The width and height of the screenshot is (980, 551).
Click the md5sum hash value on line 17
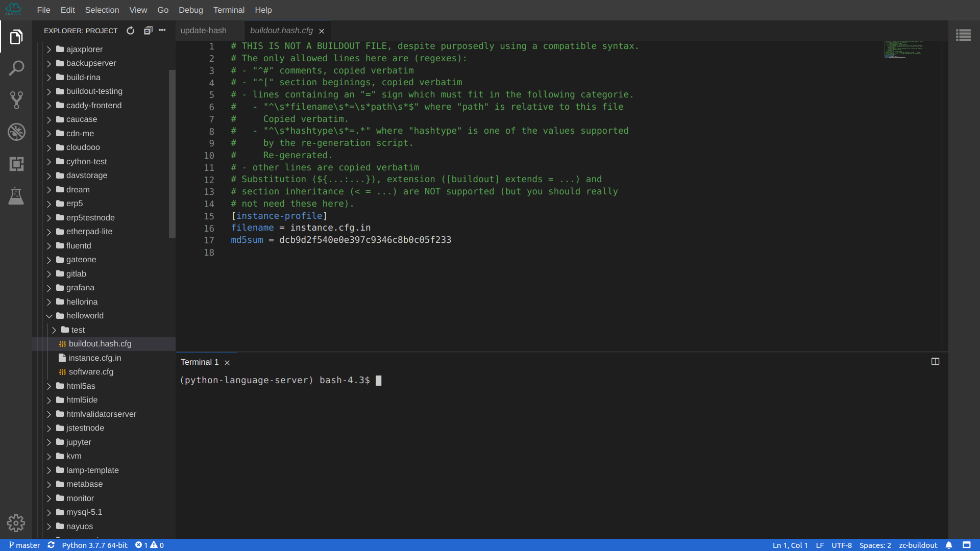(365, 240)
